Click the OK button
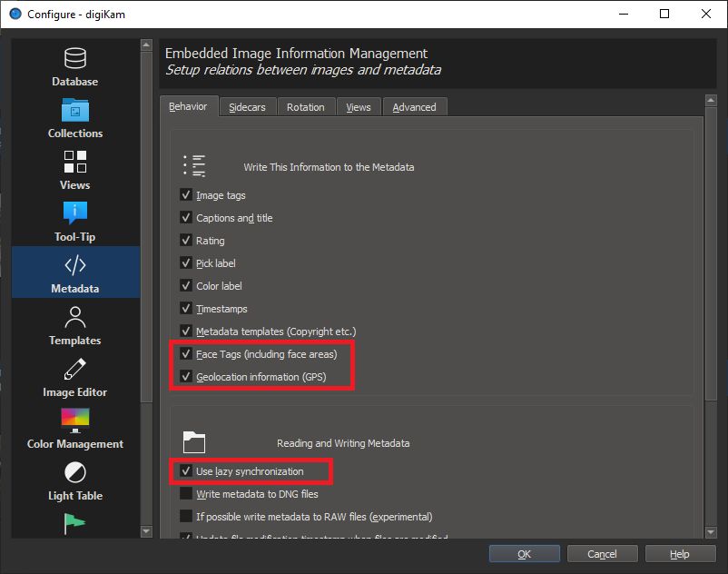728x574 pixels. (524, 554)
